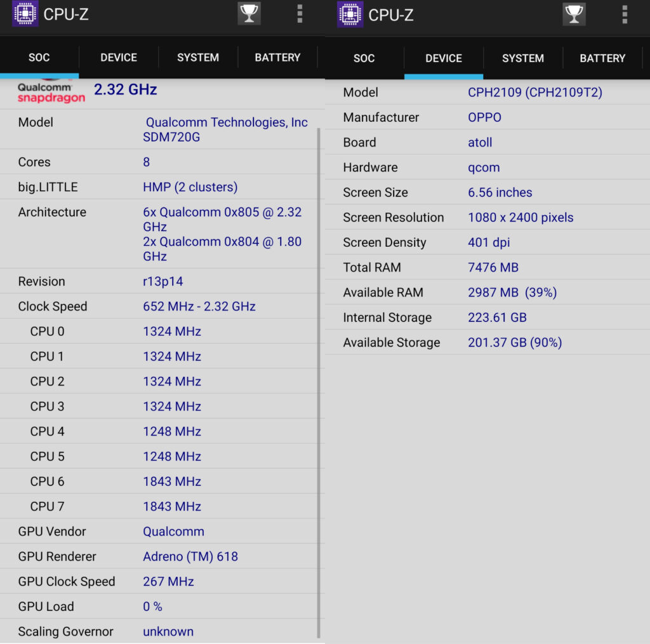Viewport: 650px width, 644px height.
Task: Select the SOC tab in left screen
Action: (39, 57)
